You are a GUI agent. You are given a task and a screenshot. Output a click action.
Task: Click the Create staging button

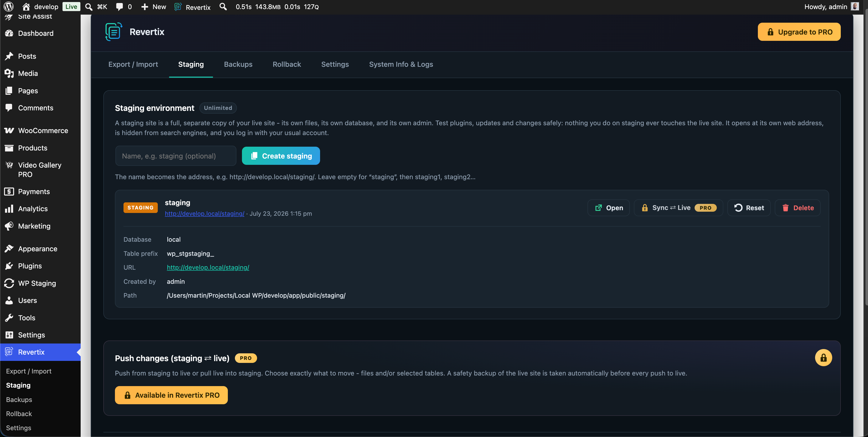click(x=281, y=156)
